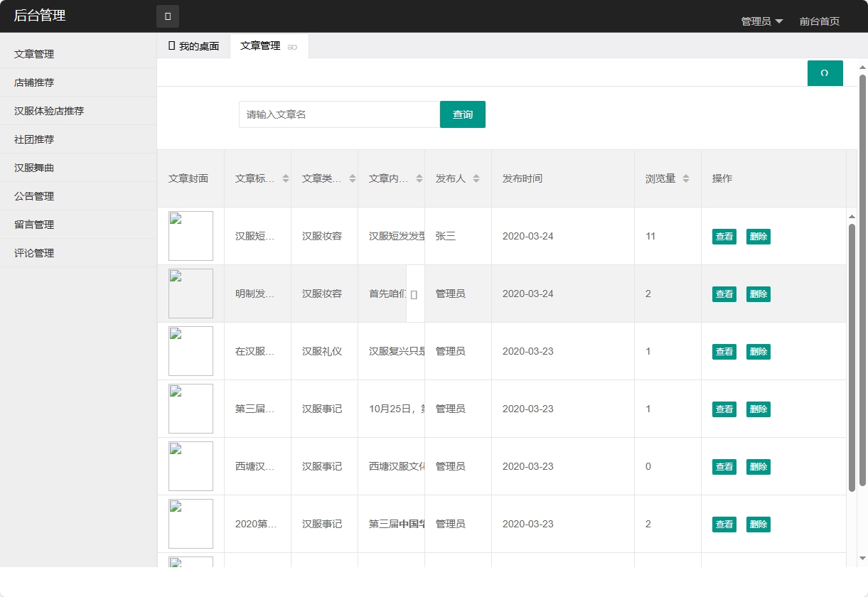
Task: Click the teal refresh icon above the table
Action: tap(825, 72)
